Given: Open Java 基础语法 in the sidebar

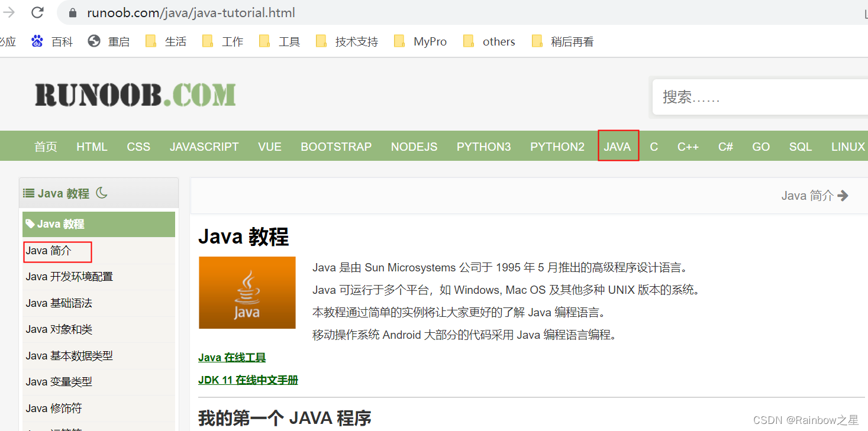Looking at the screenshot, I should click(x=59, y=303).
